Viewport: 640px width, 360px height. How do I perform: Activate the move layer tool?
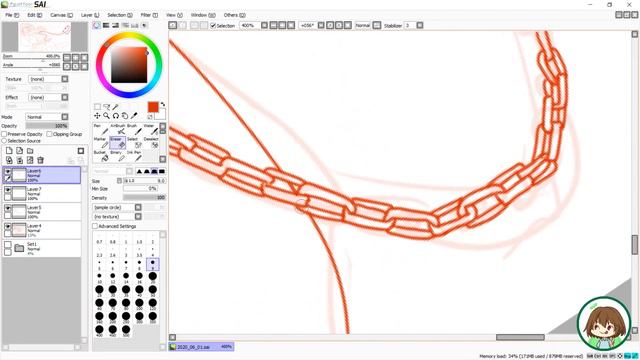click(x=97, y=116)
